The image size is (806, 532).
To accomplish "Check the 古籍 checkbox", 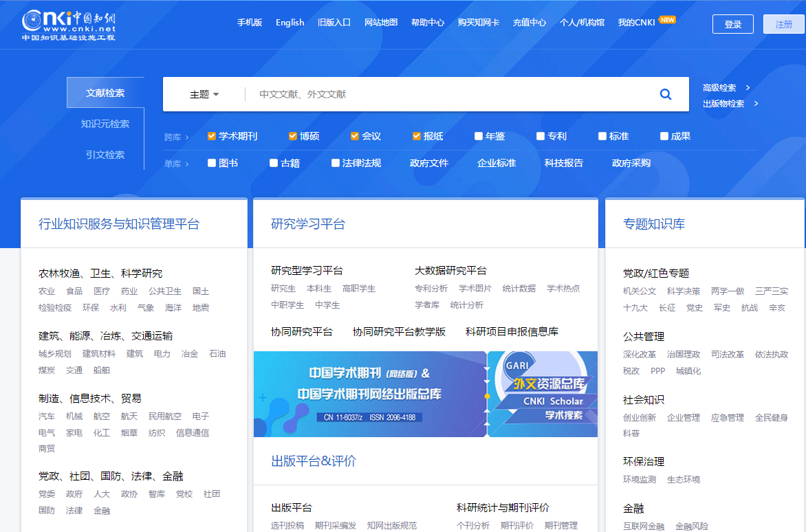I will tap(274, 163).
